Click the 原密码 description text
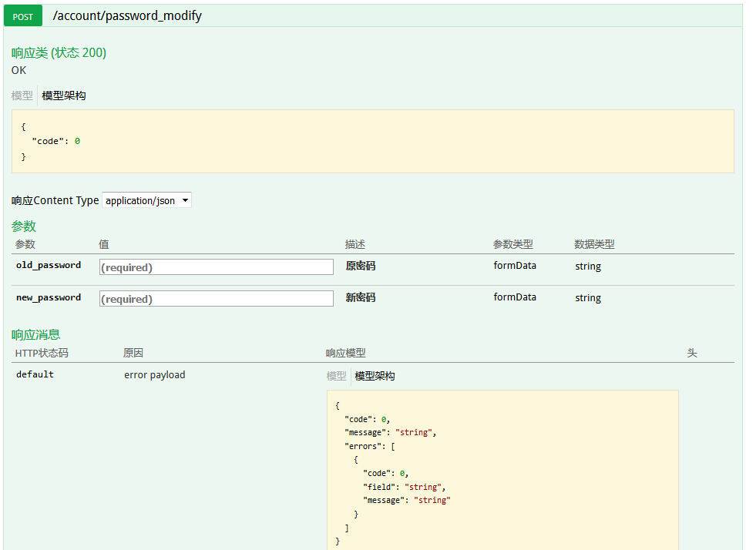Image resolution: width=756 pixels, height=550 pixels. pyautogui.click(x=361, y=266)
